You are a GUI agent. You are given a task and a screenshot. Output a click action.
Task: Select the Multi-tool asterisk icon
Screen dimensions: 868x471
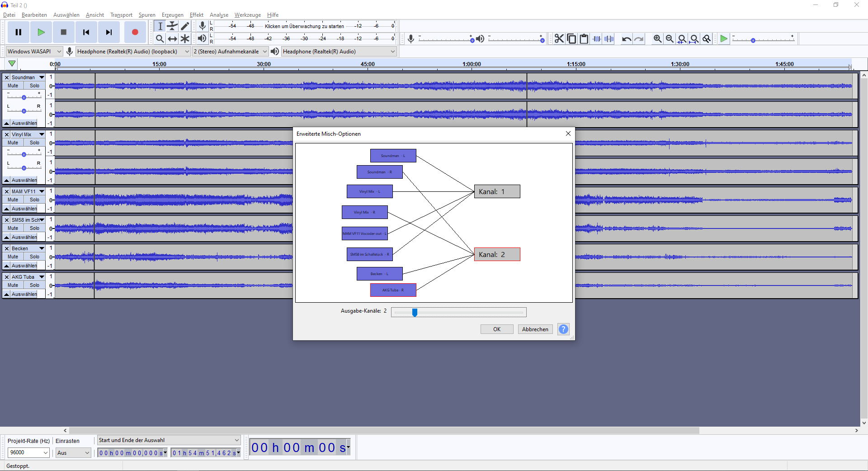point(185,39)
